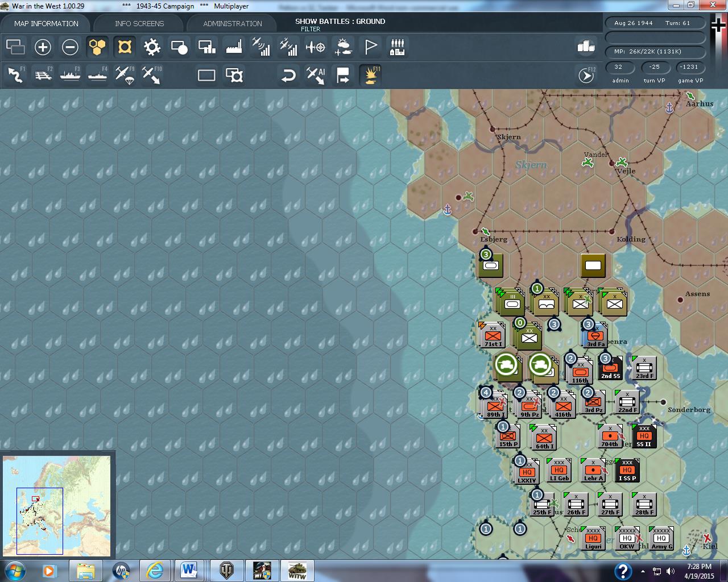This screenshot has height=582, width=728.
Task: Open the INFO SCREENS tab
Action: tap(139, 23)
